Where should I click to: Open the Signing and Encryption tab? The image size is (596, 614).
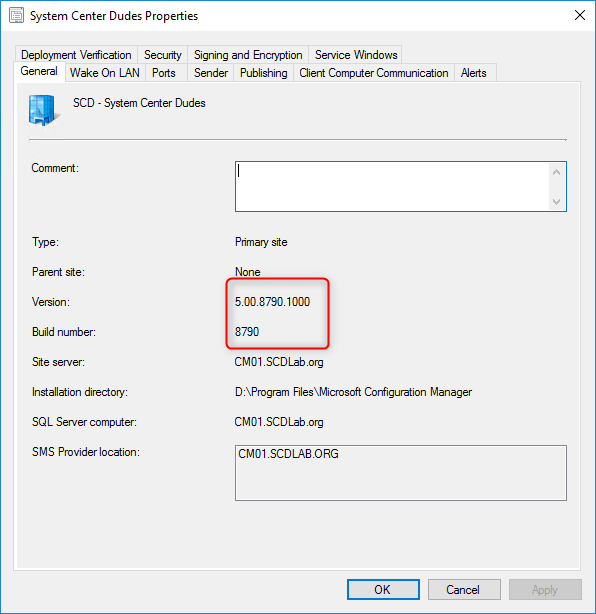coord(248,55)
